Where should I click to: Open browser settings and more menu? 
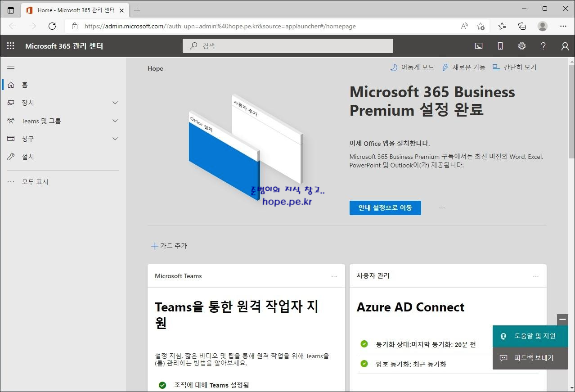pos(563,26)
